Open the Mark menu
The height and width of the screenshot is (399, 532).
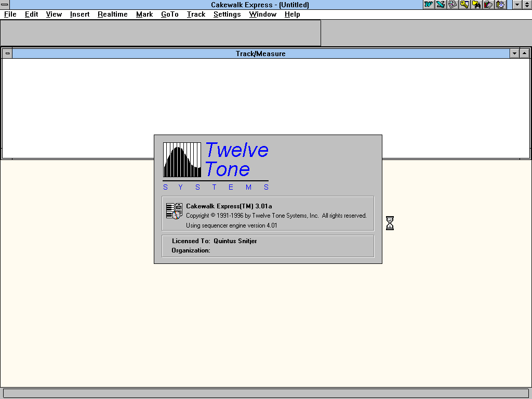[x=144, y=14]
